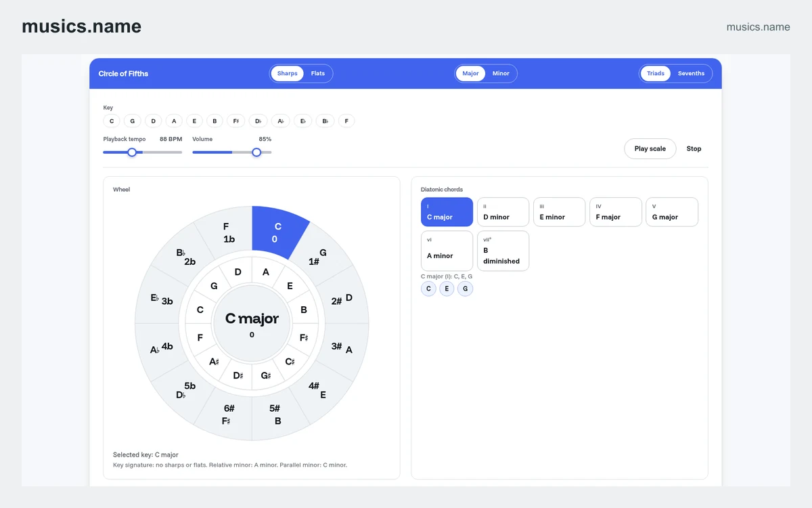
Task: Click the musics.name link at top right
Action: point(758,27)
